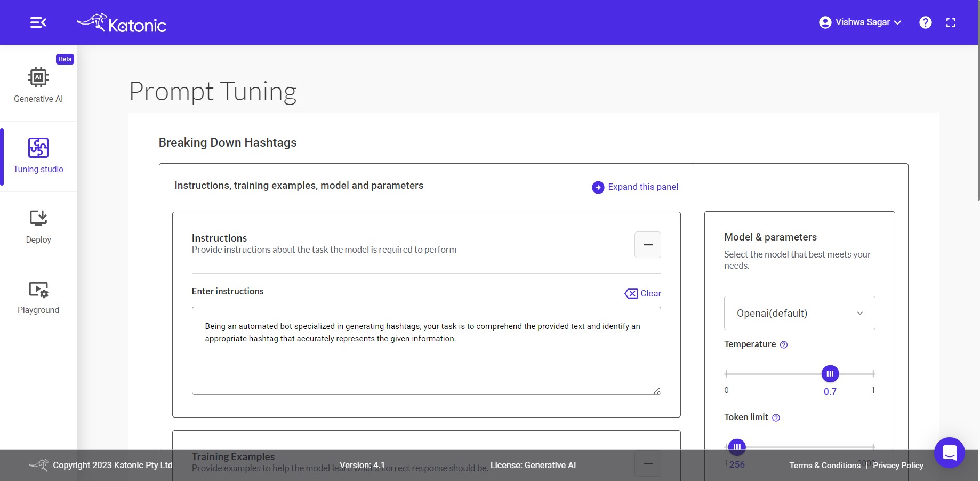Open the Vishwa Sagar user menu
This screenshot has height=481, width=980.
[860, 22]
